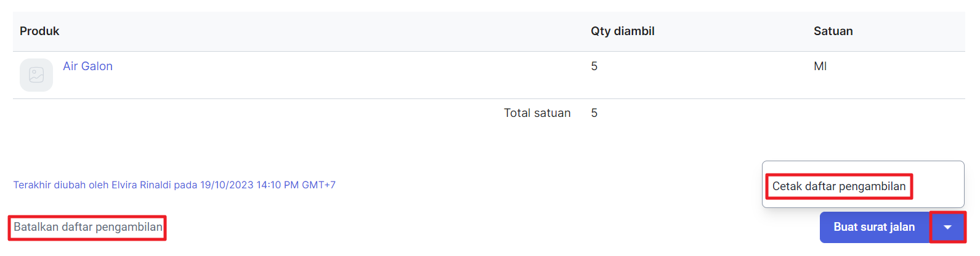Click the Air Galon image placeholder icon
Image resolution: width=980 pixels, height=256 pixels.
tap(36, 75)
